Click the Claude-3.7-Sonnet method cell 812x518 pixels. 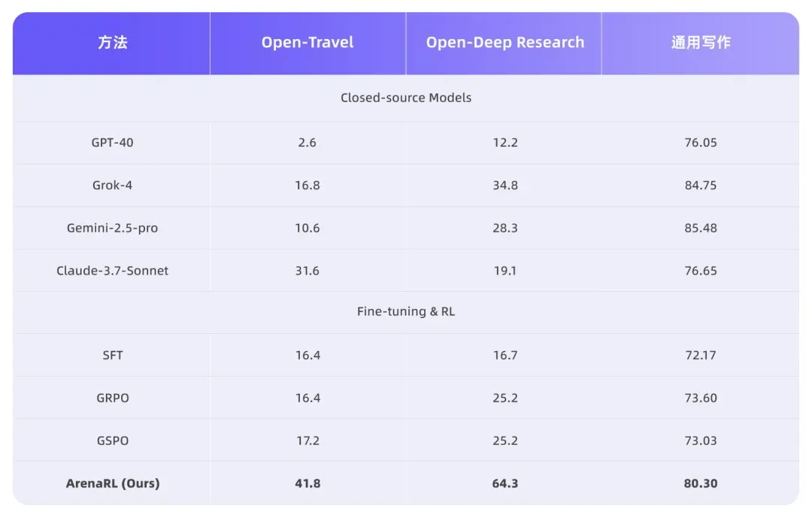112,271
